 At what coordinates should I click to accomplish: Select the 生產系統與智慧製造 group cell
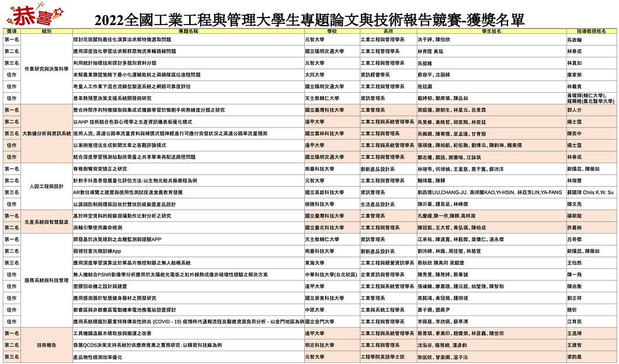pyautogui.click(x=46, y=222)
